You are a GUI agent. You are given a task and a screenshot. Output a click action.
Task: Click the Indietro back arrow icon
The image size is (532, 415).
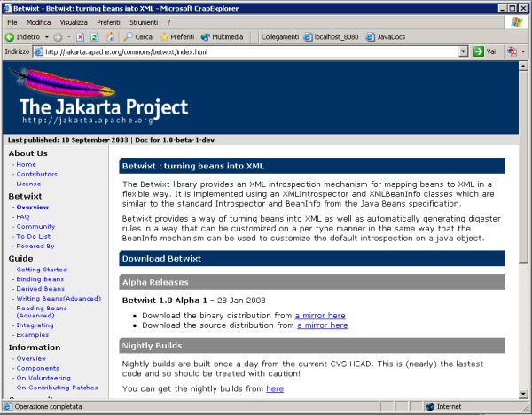10,37
